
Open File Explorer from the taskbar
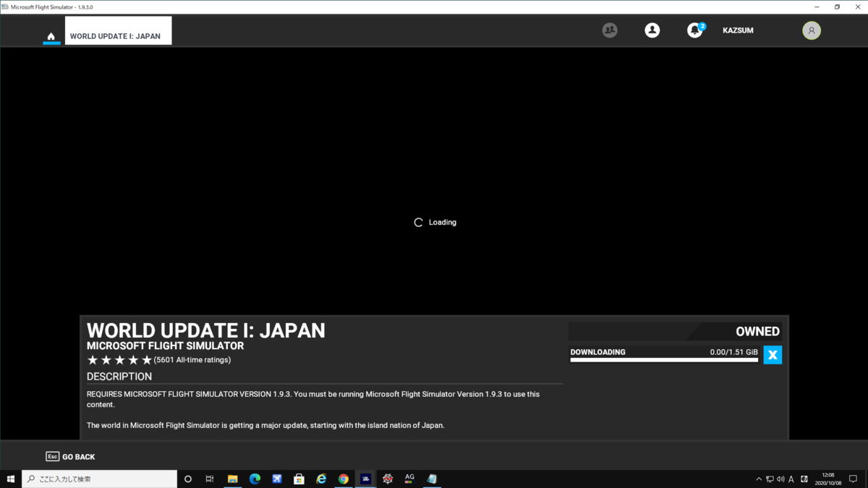(233, 479)
